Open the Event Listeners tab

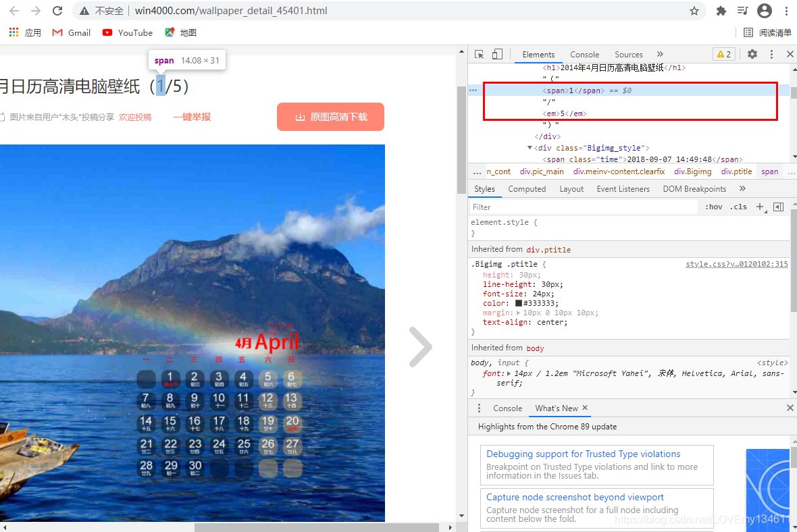tap(623, 189)
